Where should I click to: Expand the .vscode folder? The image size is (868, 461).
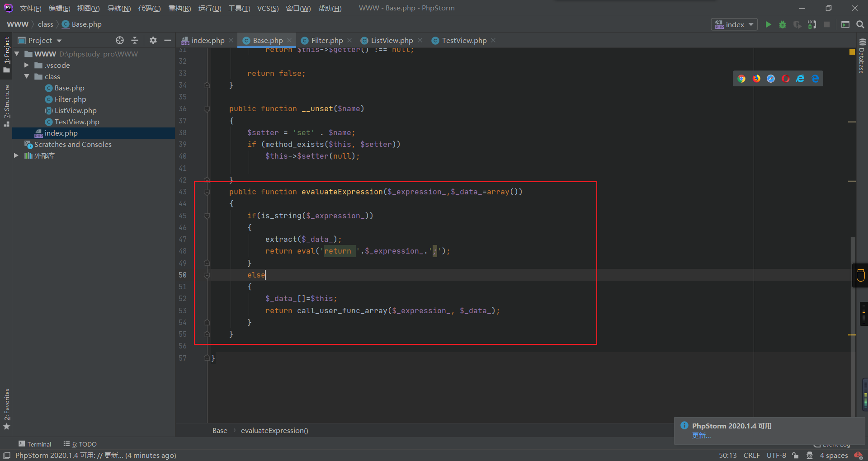tap(27, 65)
